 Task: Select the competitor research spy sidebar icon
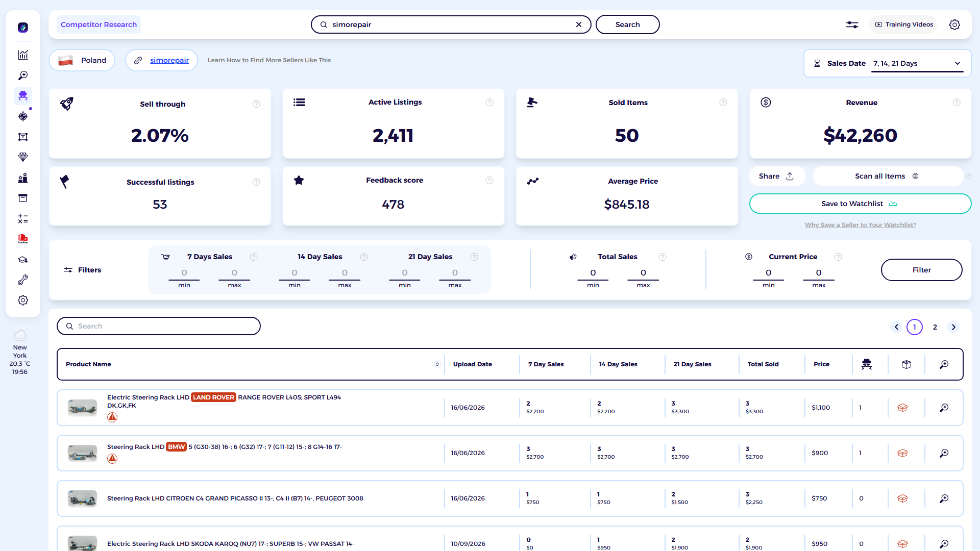coord(23,96)
